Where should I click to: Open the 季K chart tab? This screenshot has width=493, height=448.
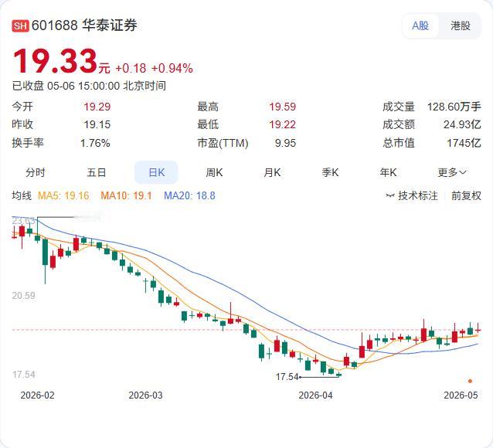click(330, 172)
